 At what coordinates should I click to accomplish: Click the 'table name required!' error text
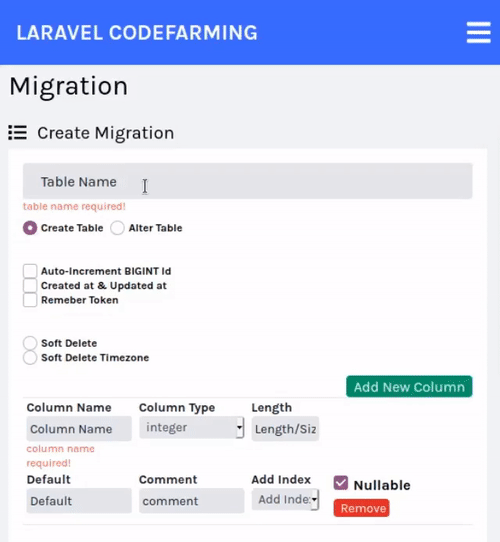pos(74,206)
